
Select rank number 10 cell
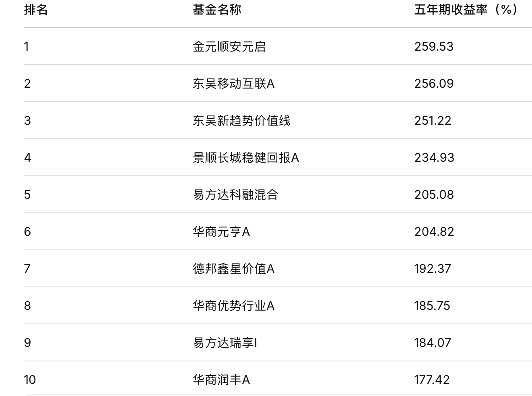coord(30,380)
